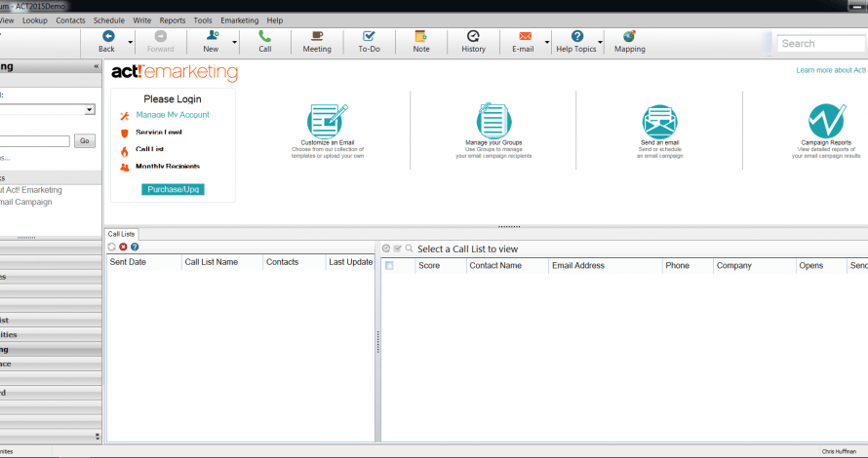Sort by the Phone column header
This screenshot has height=458, width=868.
point(688,265)
